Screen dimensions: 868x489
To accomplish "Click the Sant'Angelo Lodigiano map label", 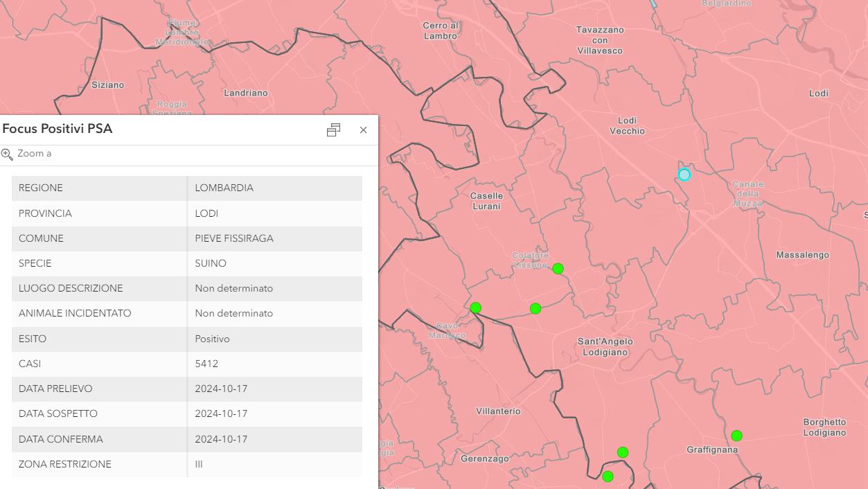I will (x=605, y=346).
